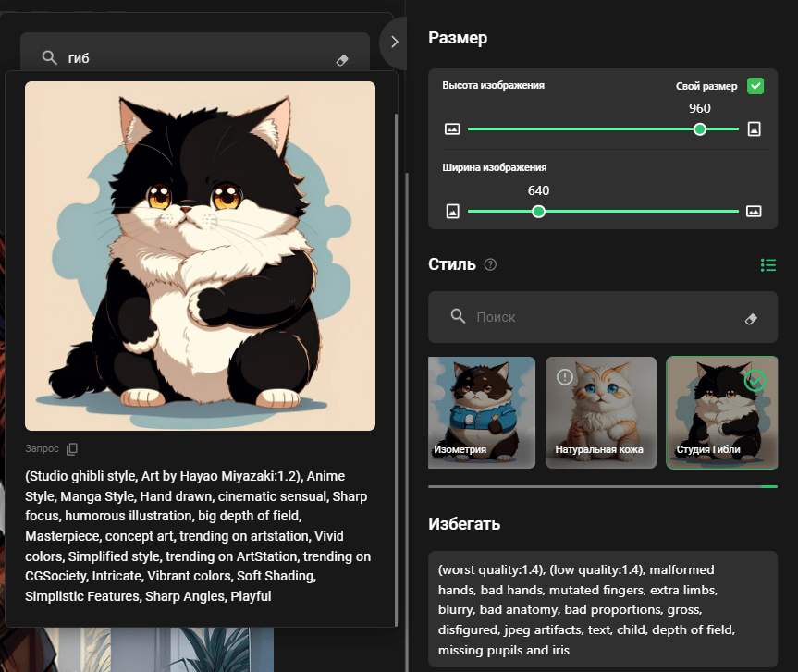Click the eraser icon in the 'гиб' search field

(x=342, y=59)
